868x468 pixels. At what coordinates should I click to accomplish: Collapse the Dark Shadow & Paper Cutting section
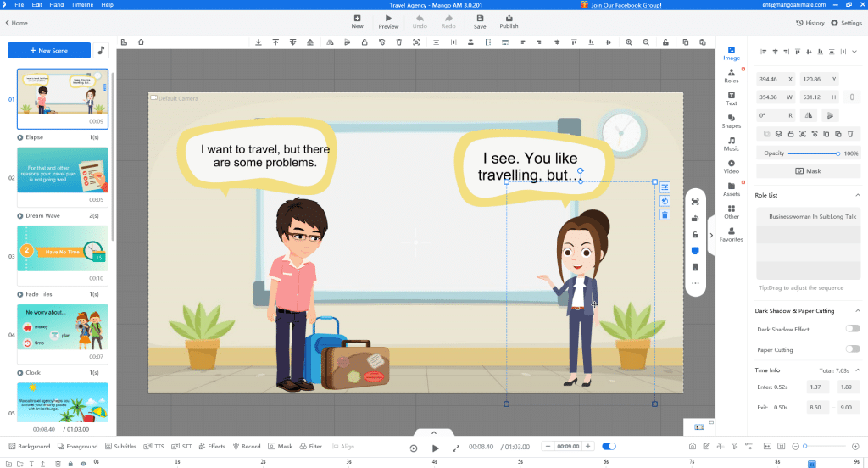(857, 311)
